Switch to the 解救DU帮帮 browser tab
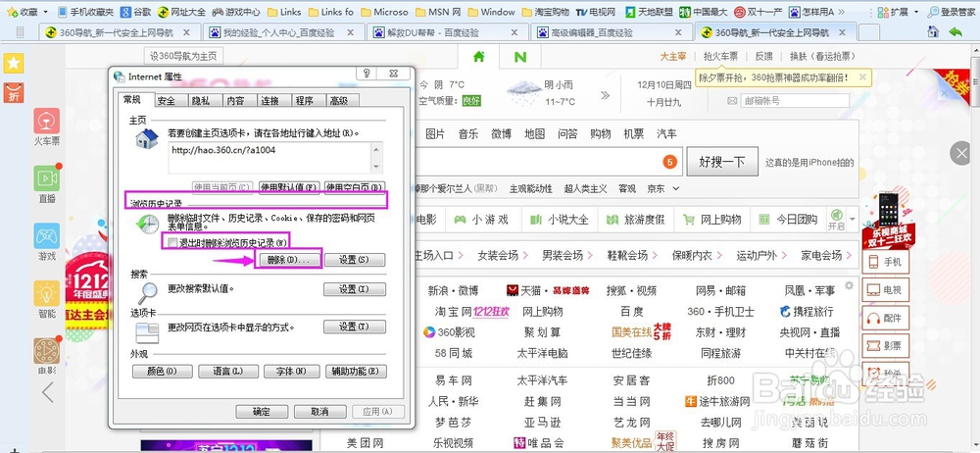 point(448,32)
